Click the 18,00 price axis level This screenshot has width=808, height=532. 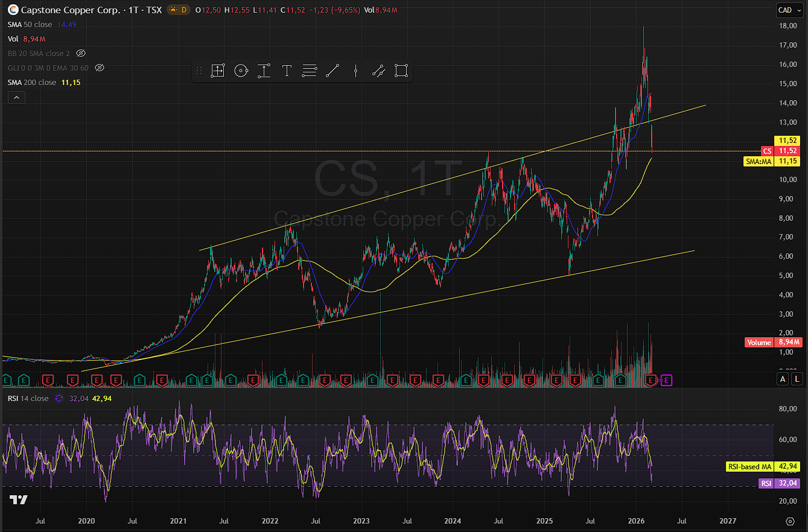[x=787, y=26]
